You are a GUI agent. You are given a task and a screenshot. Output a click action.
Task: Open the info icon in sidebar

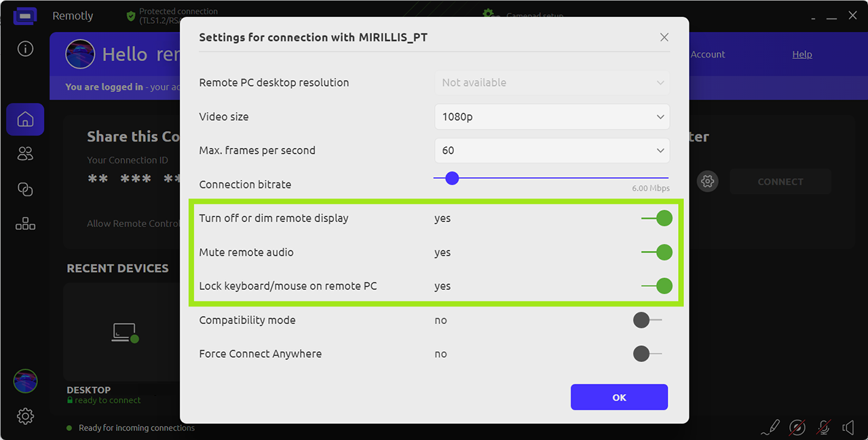(25, 49)
